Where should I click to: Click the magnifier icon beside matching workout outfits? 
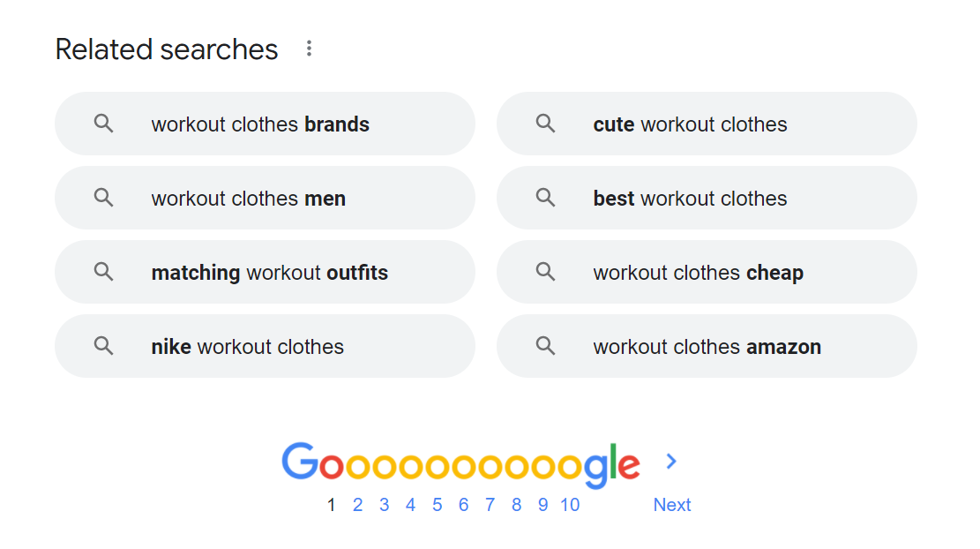click(x=103, y=272)
